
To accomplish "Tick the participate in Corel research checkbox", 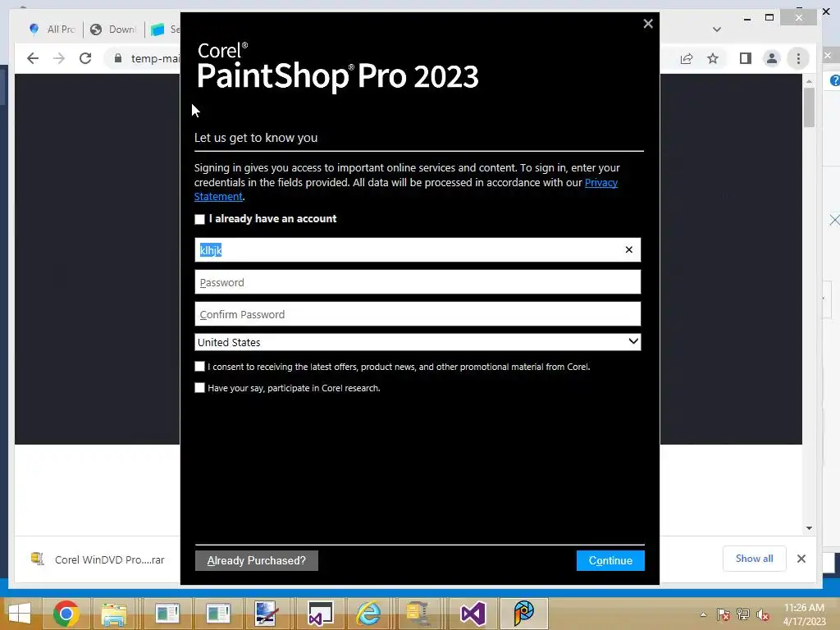I will pos(200,388).
